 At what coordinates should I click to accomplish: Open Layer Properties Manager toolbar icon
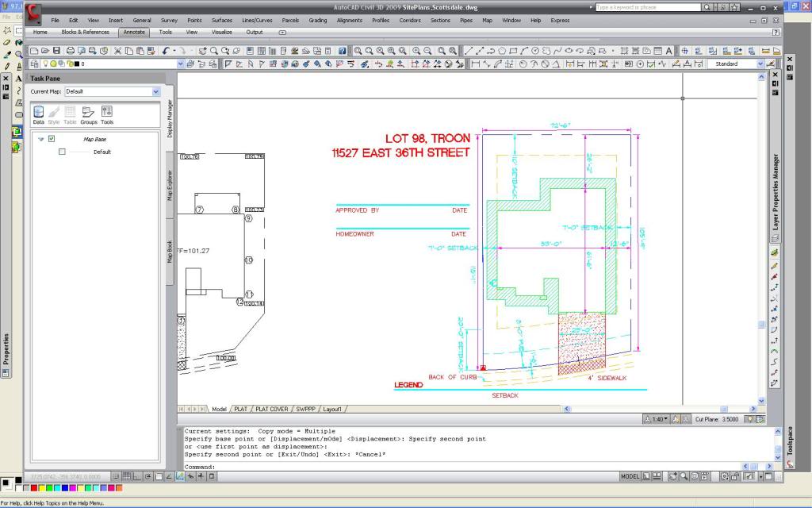tap(34, 64)
